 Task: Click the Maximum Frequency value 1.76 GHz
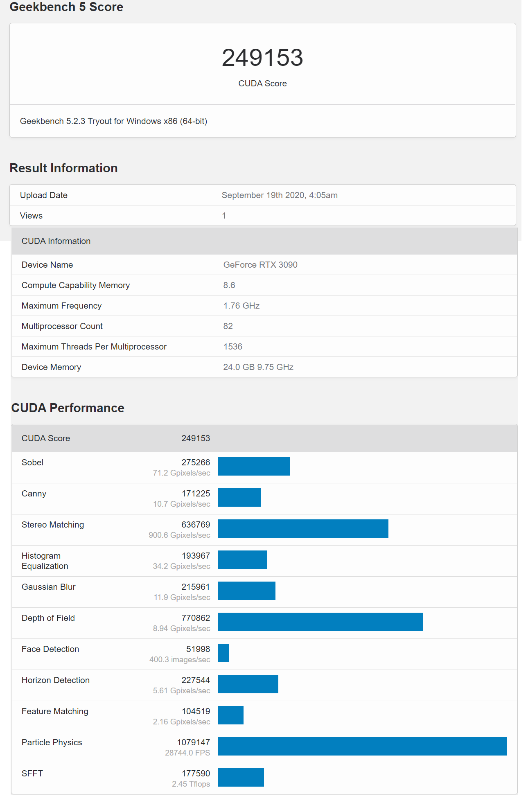tap(241, 306)
